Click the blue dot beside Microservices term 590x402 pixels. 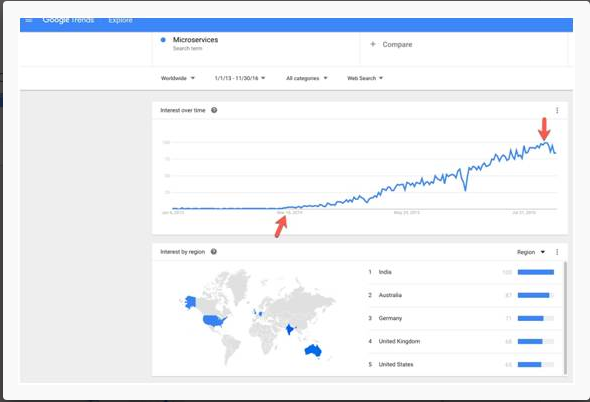click(163, 40)
